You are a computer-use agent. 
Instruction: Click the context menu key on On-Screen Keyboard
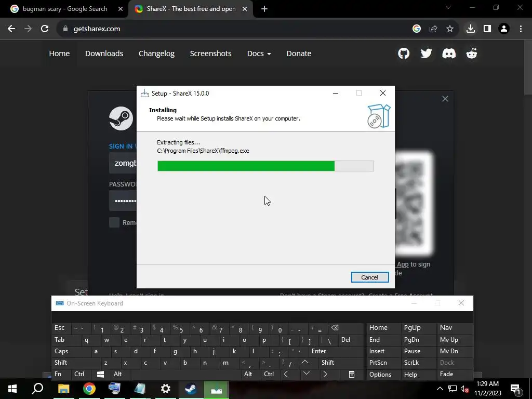click(x=352, y=374)
